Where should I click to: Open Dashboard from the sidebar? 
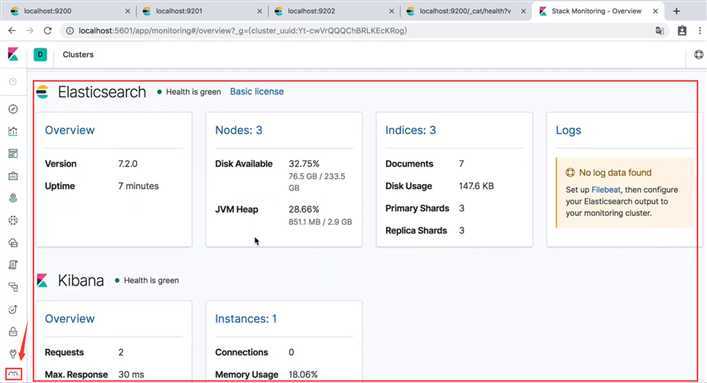[x=13, y=154]
